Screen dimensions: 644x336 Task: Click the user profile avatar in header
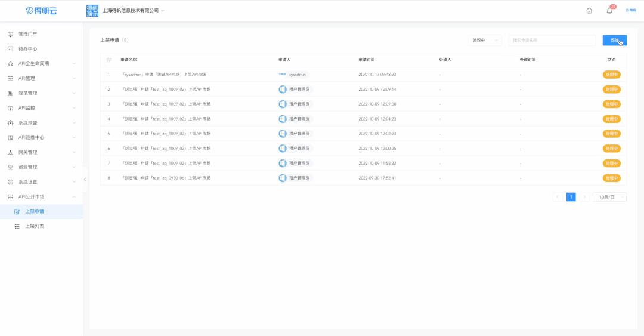click(x=630, y=10)
